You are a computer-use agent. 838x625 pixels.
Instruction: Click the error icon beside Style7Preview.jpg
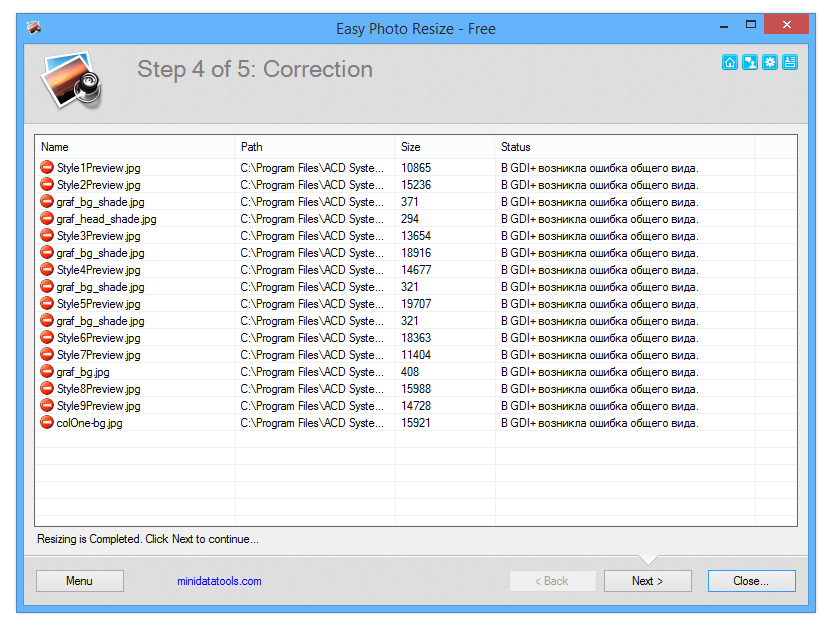[x=47, y=354]
